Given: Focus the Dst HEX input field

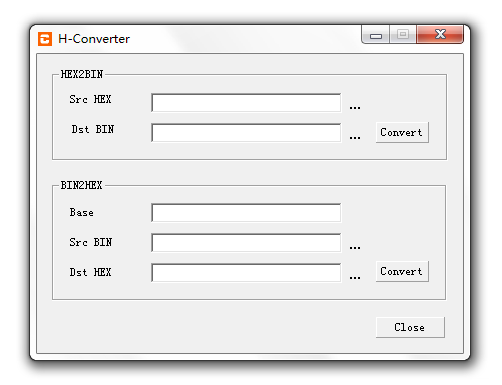Looking at the screenshot, I should coord(246,273).
